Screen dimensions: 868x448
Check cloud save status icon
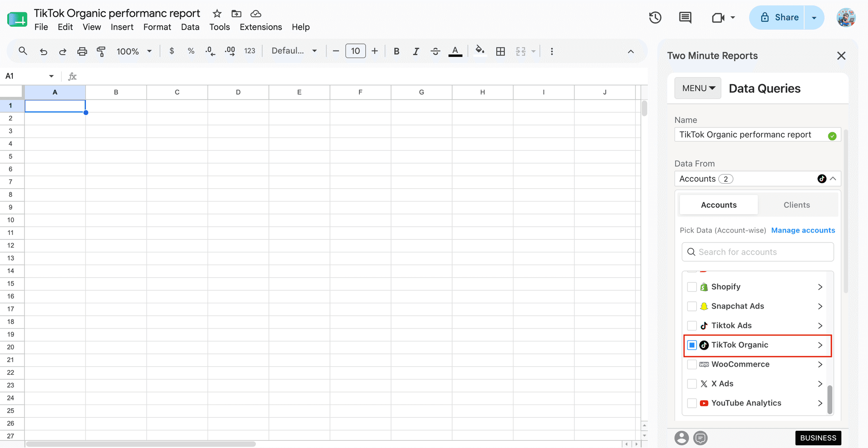[256, 14]
